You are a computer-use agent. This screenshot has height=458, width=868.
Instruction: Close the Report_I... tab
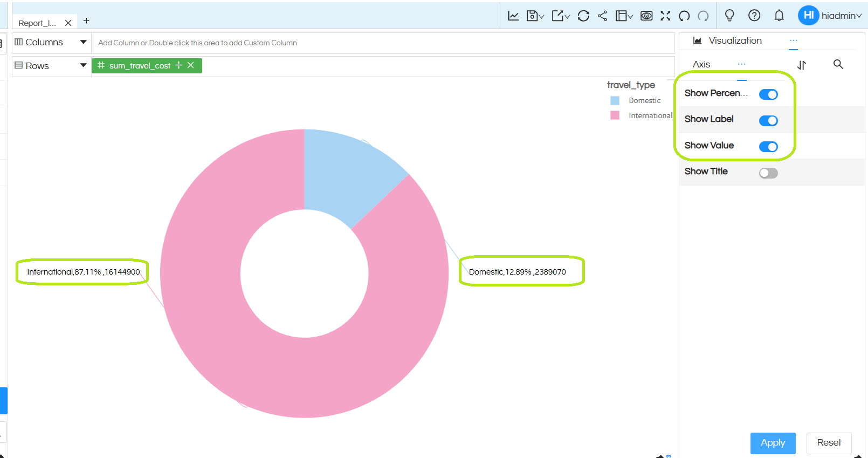tap(68, 23)
